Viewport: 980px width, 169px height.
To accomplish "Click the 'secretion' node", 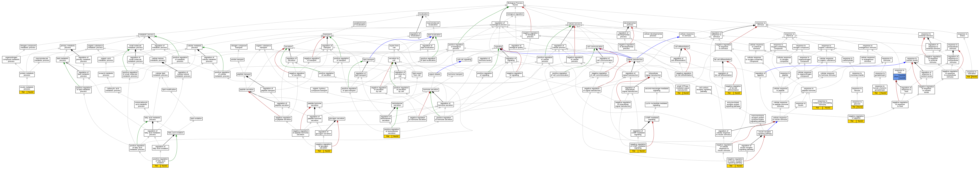I will click(288, 47).
